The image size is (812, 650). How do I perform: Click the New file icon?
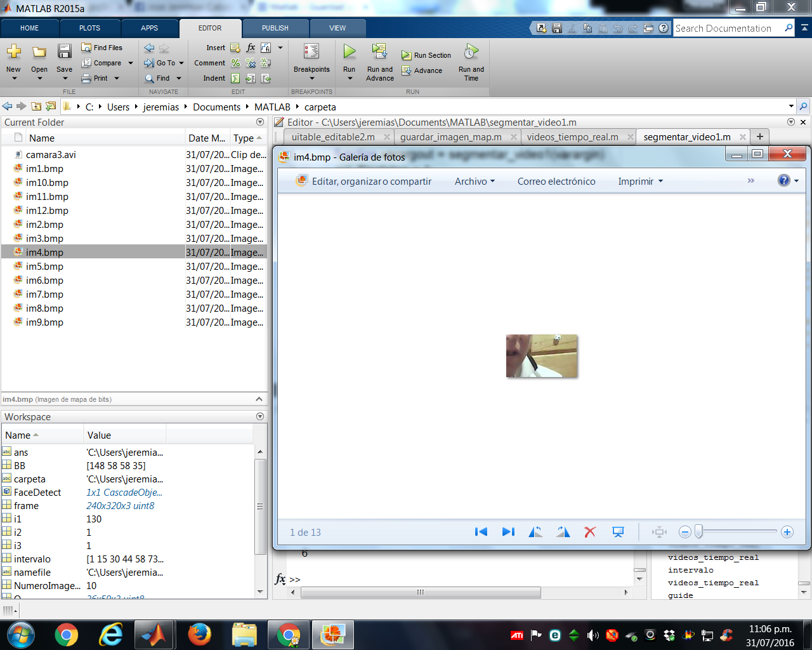pyautogui.click(x=14, y=52)
